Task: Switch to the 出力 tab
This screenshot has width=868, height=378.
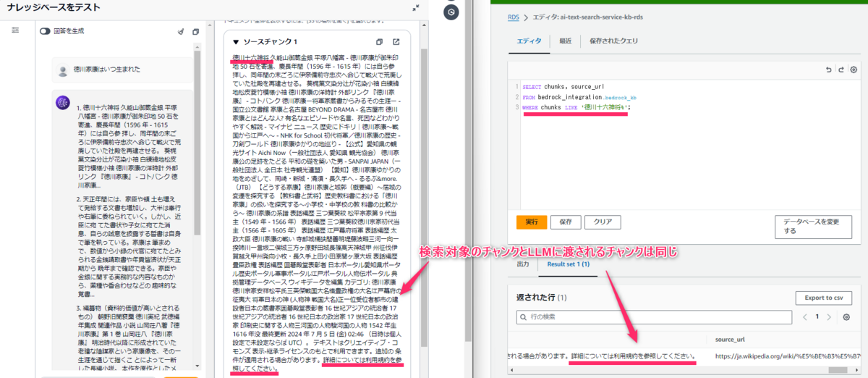Action: pos(522,264)
